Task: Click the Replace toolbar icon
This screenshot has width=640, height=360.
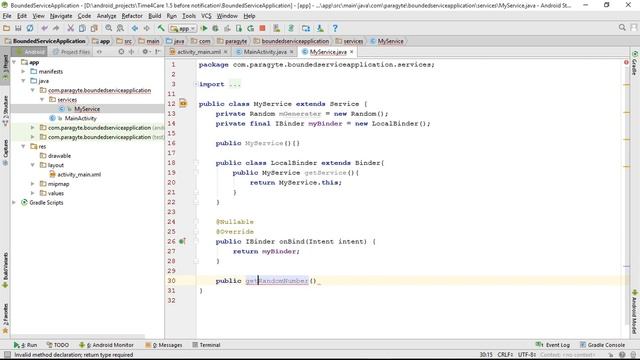Action: (x=120, y=28)
